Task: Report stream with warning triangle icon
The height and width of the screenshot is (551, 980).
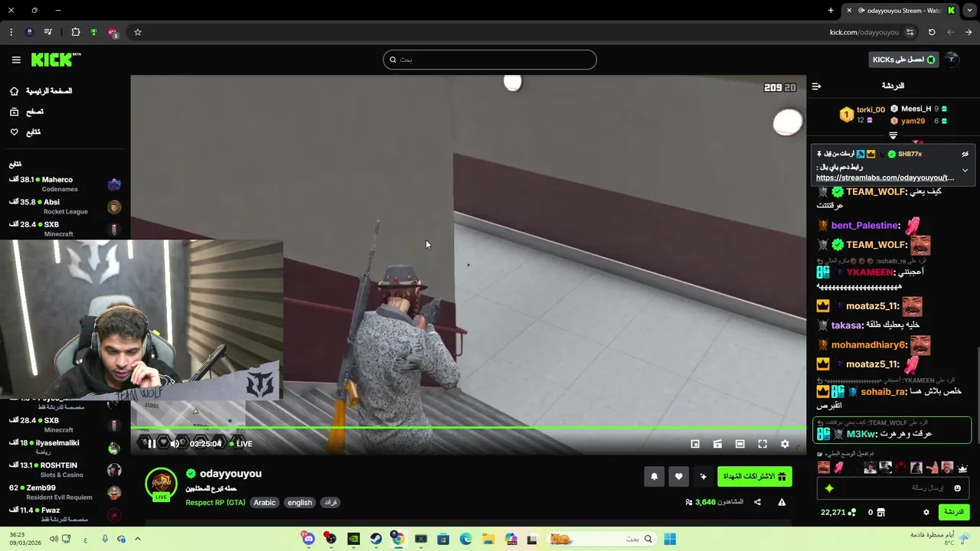Action: (782, 502)
